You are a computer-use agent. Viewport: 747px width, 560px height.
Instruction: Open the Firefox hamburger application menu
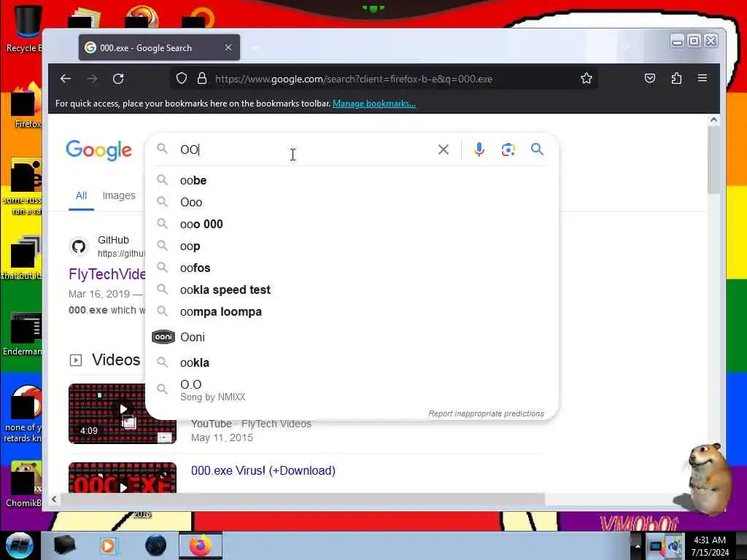(x=703, y=78)
